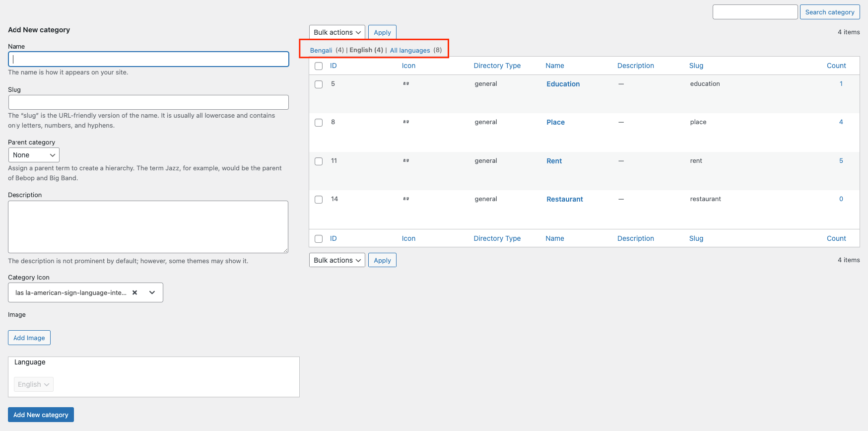Click the Education row category icon

pos(406,84)
